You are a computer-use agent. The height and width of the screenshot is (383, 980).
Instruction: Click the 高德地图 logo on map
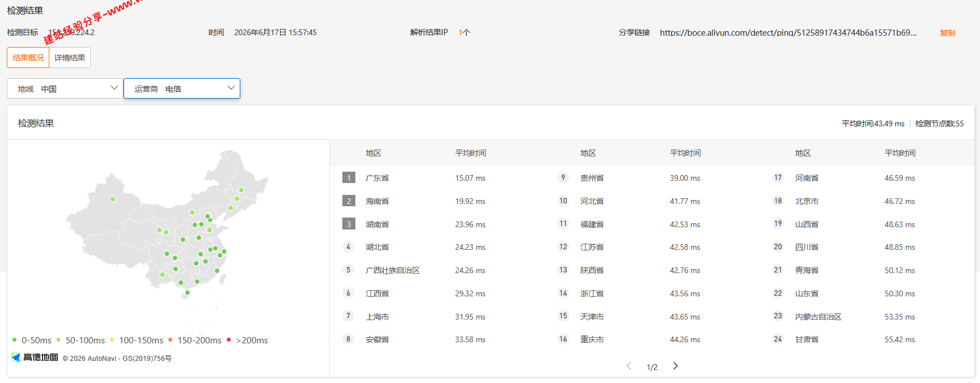[x=35, y=358]
